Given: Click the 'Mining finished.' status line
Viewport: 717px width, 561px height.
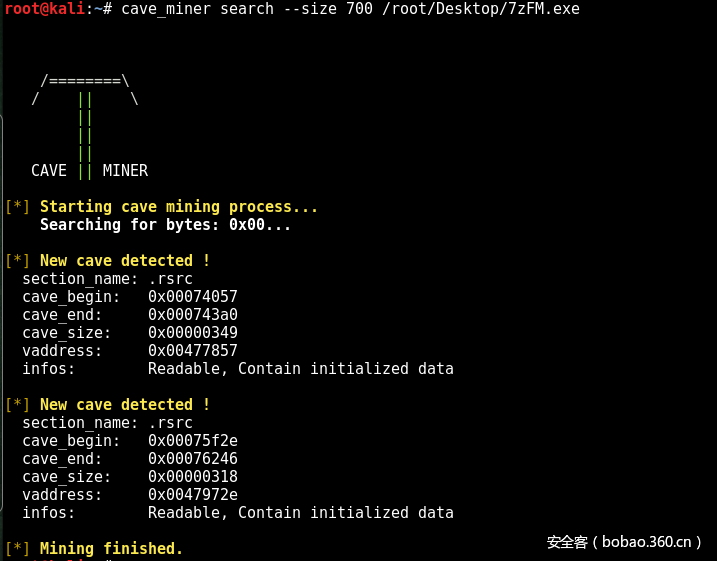Looking at the screenshot, I should [111, 549].
